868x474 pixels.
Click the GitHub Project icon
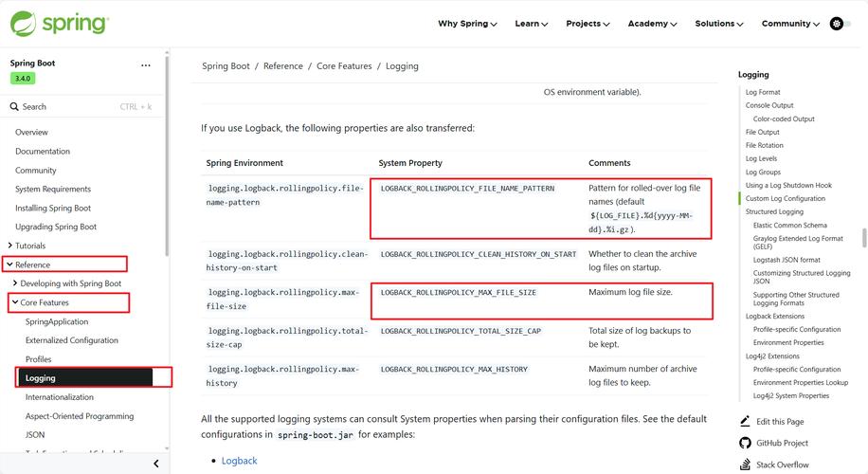745,443
